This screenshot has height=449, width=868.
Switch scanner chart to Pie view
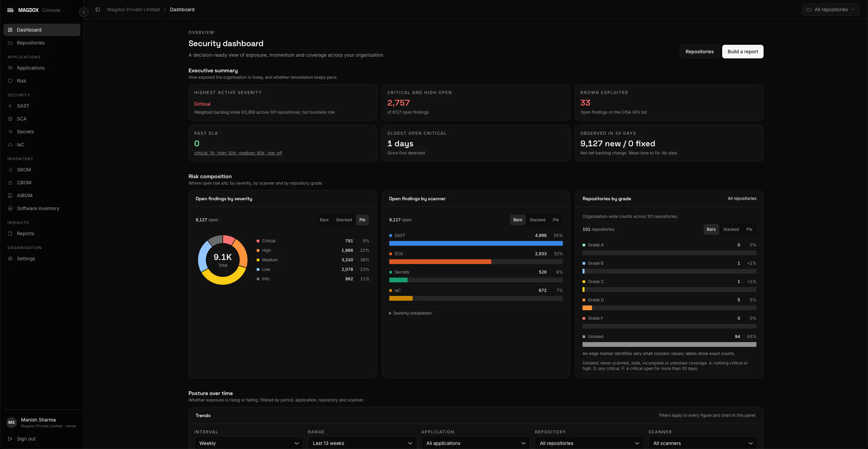556,220
